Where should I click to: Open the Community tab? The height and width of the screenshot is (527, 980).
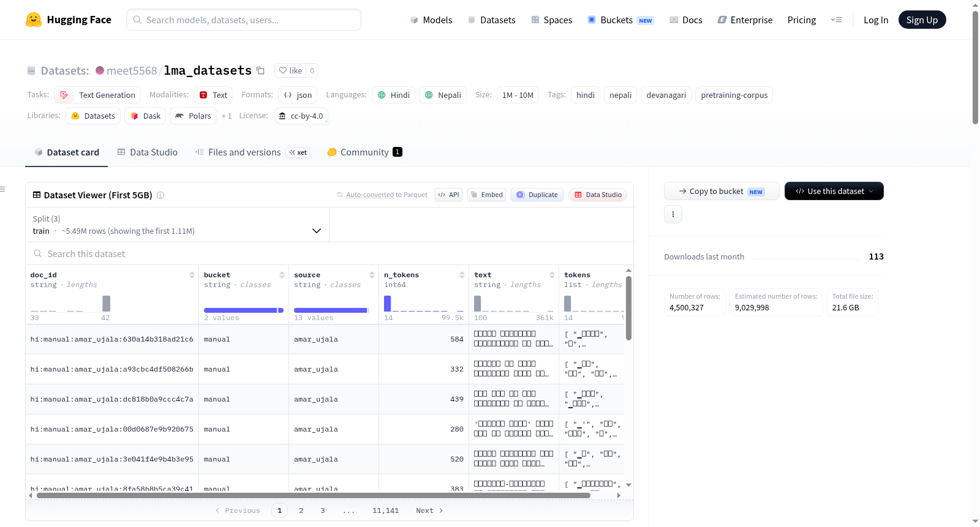click(x=364, y=152)
